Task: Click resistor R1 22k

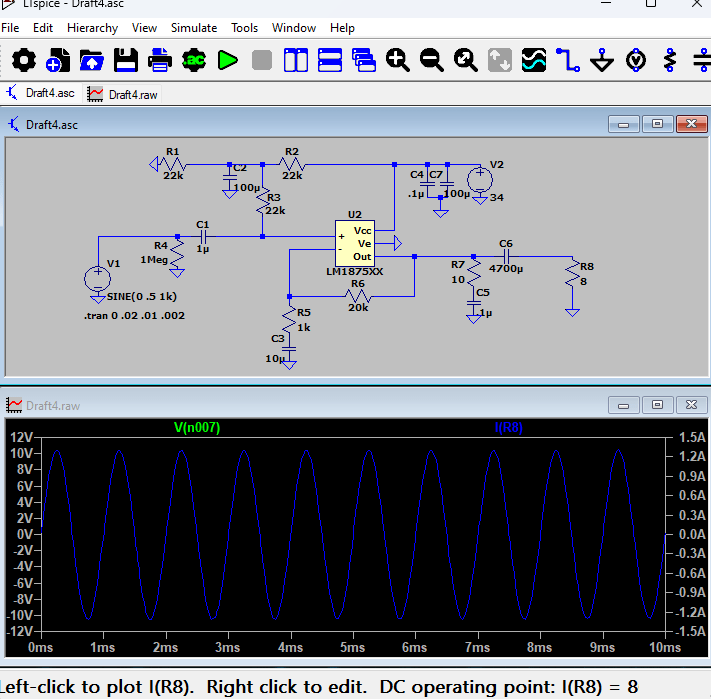Action: tap(173, 164)
